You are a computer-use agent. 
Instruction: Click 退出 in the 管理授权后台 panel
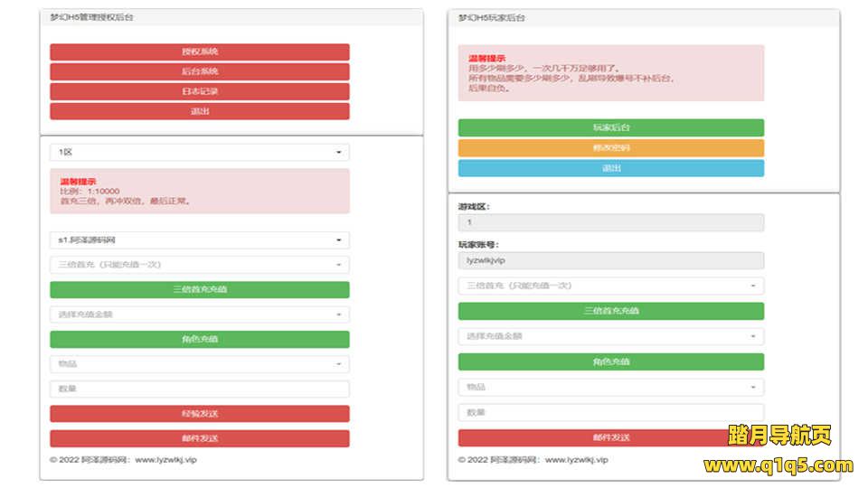coord(199,111)
